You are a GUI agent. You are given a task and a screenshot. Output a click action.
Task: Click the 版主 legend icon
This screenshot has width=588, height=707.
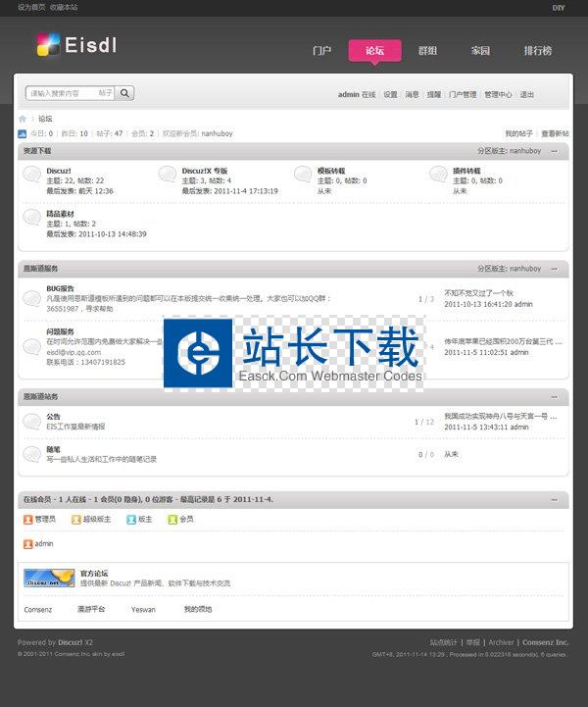(131, 520)
